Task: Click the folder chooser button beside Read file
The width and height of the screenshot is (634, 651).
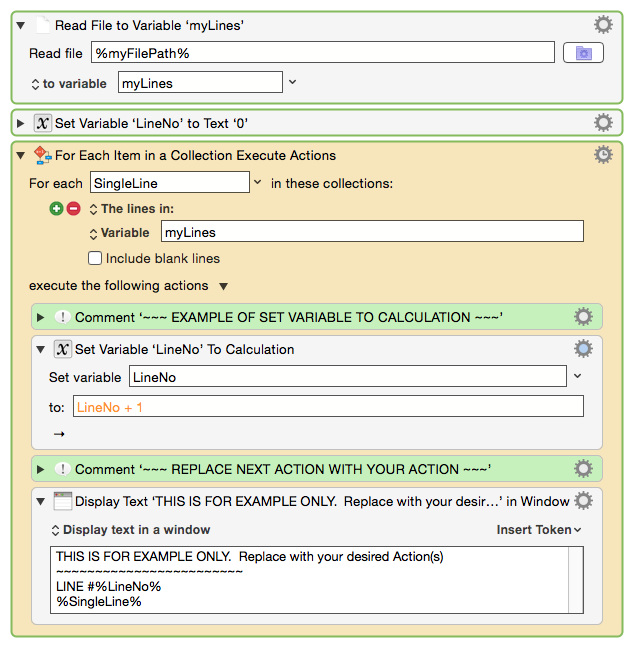Action: (583, 53)
